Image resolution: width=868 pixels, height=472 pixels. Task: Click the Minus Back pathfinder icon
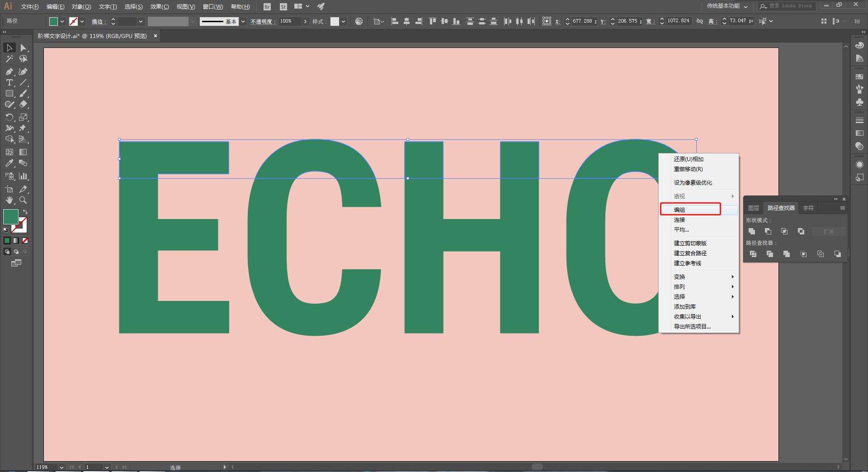[x=837, y=254]
